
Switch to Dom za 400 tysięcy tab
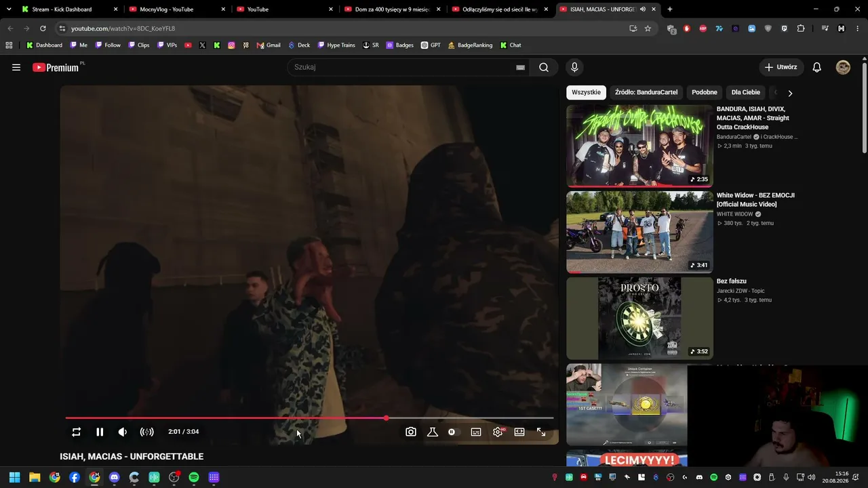[392, 9]
